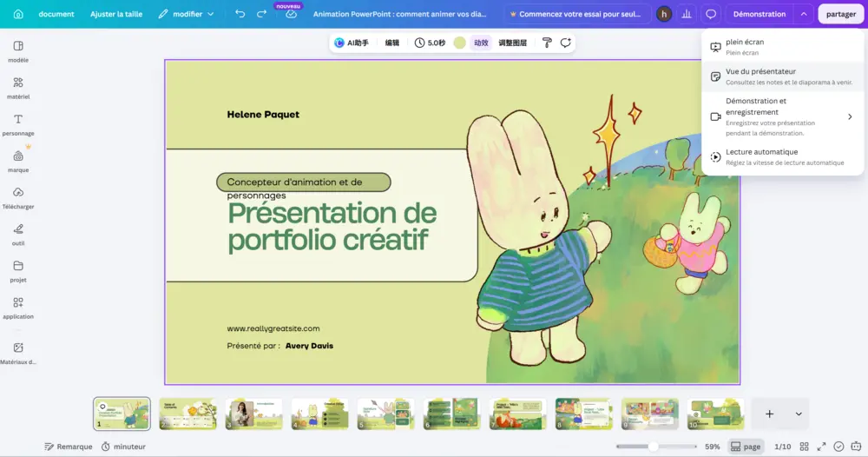Open the marque brand panel
868x457 pixels.
[x=18, y=162]
